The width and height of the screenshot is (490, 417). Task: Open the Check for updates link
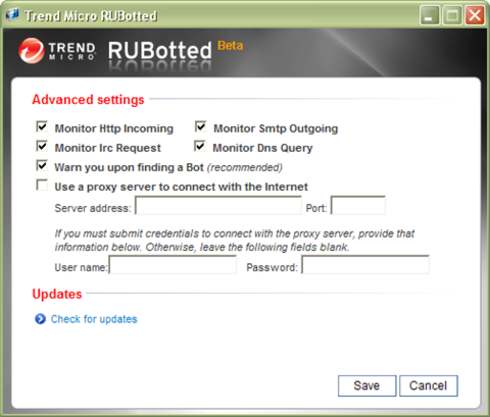[x=94, y=319]
